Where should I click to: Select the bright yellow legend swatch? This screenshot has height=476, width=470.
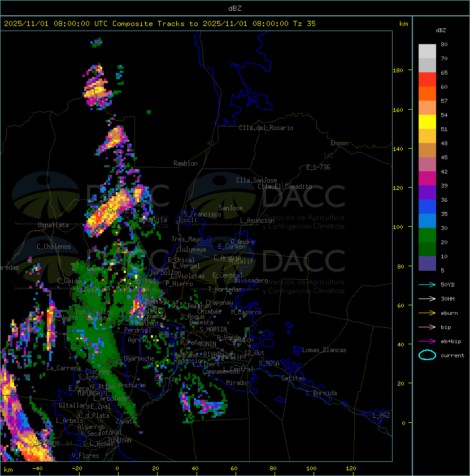pos(427,122)
